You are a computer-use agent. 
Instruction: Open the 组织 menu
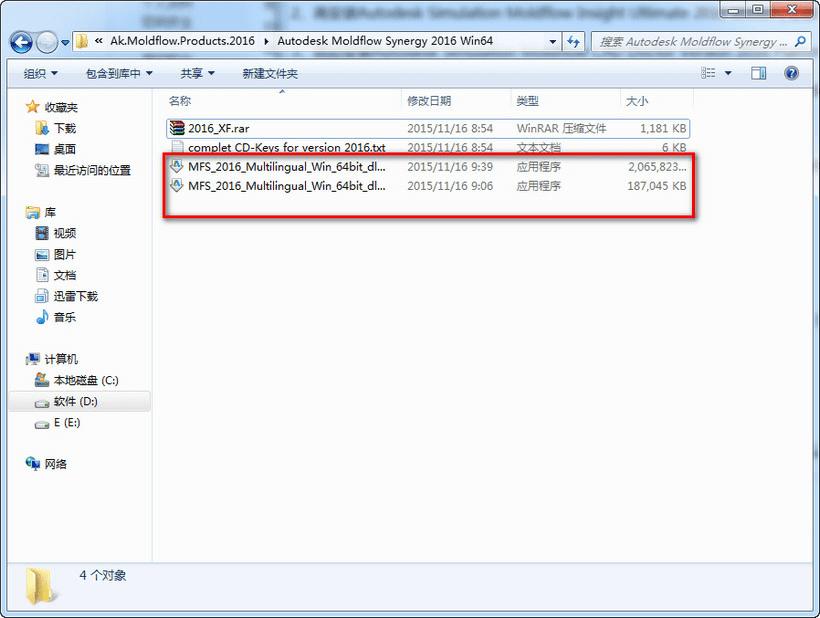tap(41, 74)
